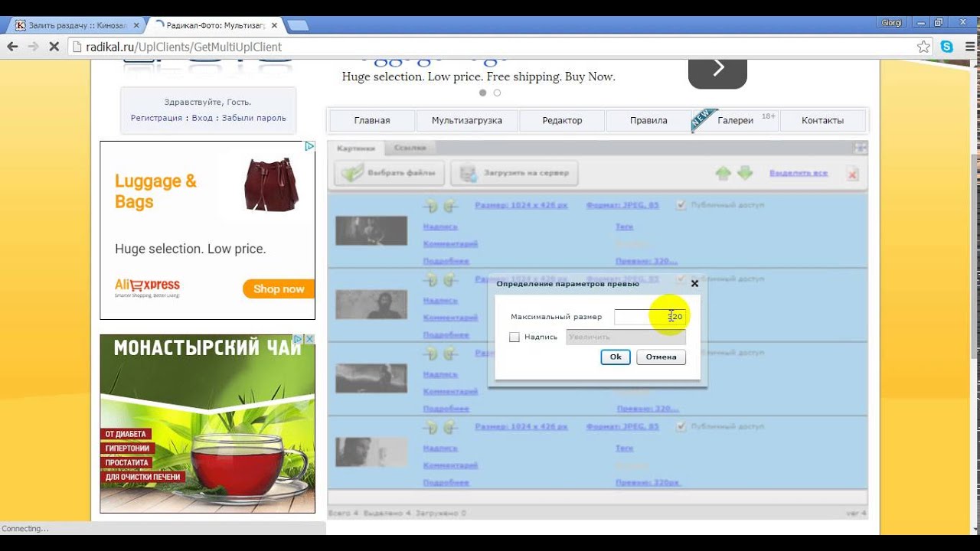
Task: Rotate first image counterclockwise
Action: (x=432, y=205)
